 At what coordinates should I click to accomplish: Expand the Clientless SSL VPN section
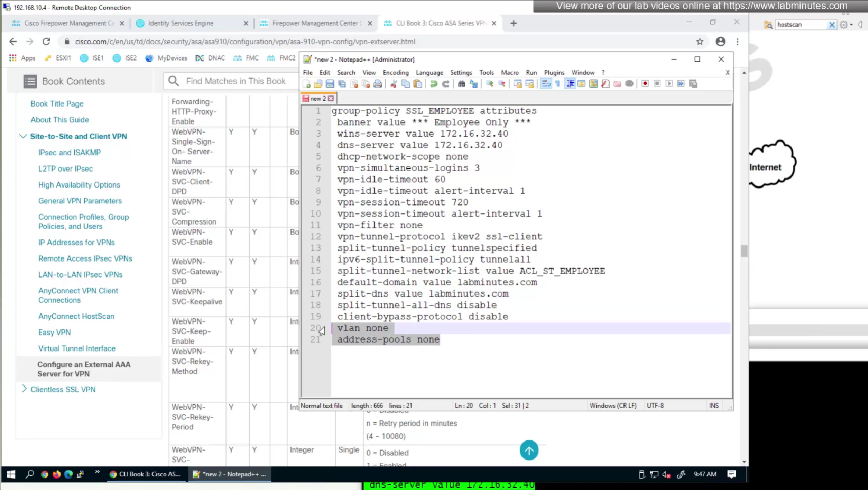24,389
